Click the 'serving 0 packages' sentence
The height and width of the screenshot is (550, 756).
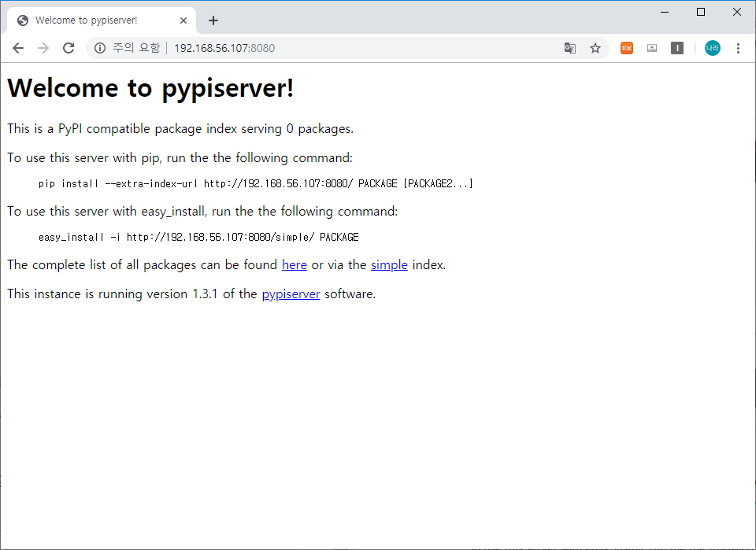pos(180,129)
